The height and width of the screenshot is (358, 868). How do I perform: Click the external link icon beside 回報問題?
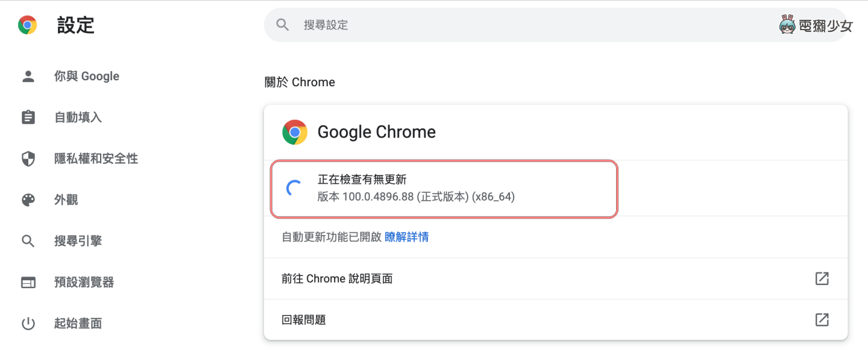click(x=822, y=320)
